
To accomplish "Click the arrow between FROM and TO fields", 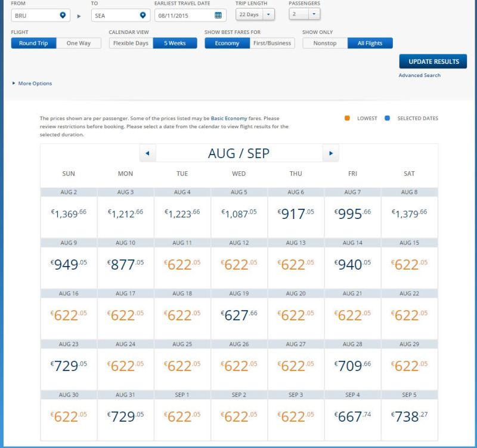I will tap(80, 16).
